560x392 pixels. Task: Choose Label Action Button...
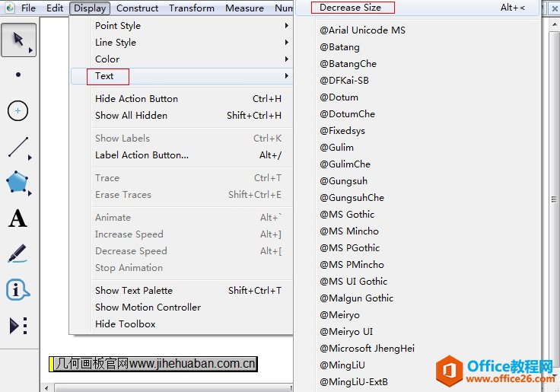coord(182,155)
